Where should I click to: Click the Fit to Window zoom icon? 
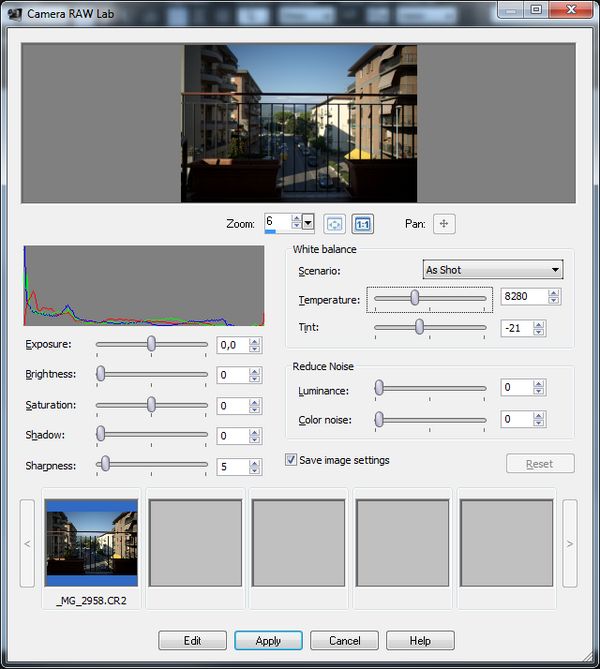(x=335, y=223)
